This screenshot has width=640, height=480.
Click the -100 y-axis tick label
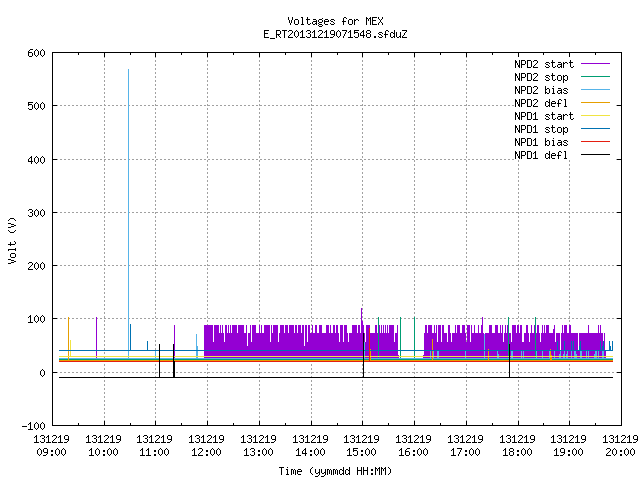[x=33, y=426]
